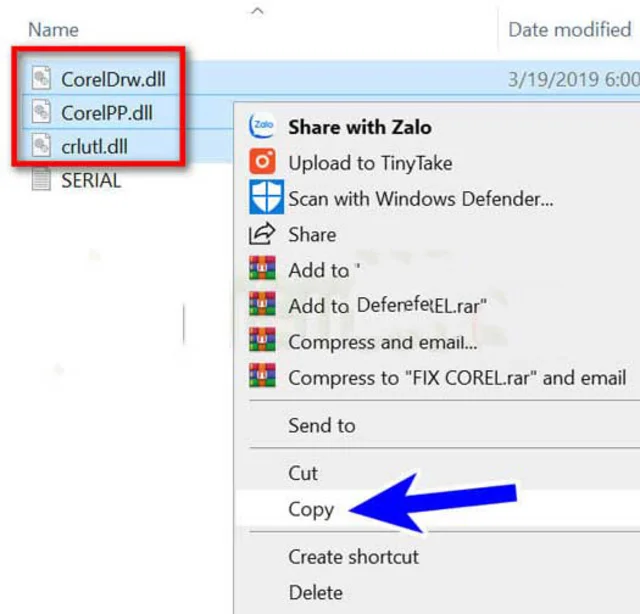The image size is (640, 614).
Task: Click the SERIAL text file icon
Action: (41, 179)
